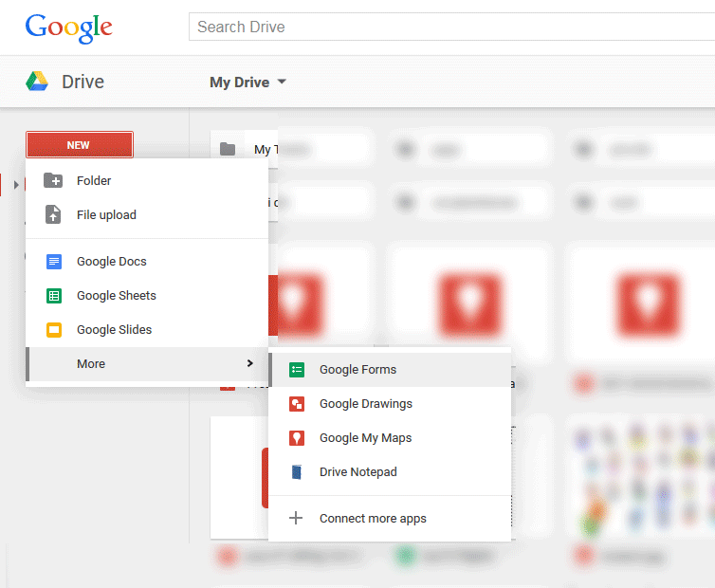715x588 pixels.
Task: Click the red Google My Maps pin icon
Action: (x=297, y=438)
